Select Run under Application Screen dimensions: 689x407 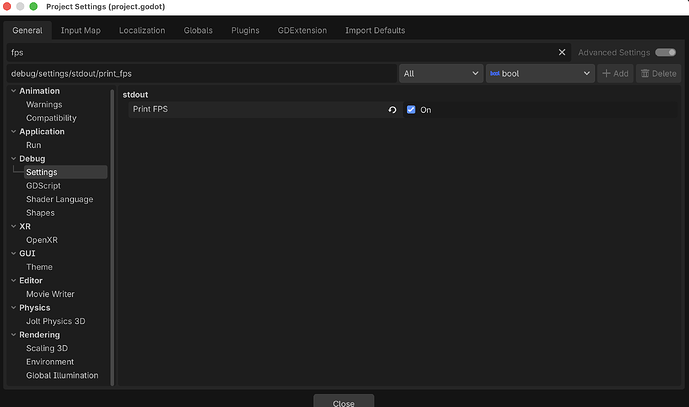tap(33, 145)
